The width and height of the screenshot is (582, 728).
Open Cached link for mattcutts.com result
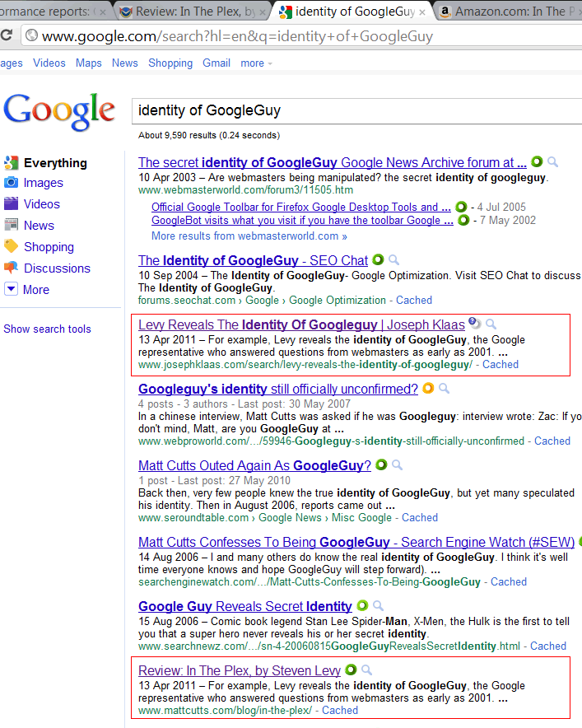click(x=340, y=711)
